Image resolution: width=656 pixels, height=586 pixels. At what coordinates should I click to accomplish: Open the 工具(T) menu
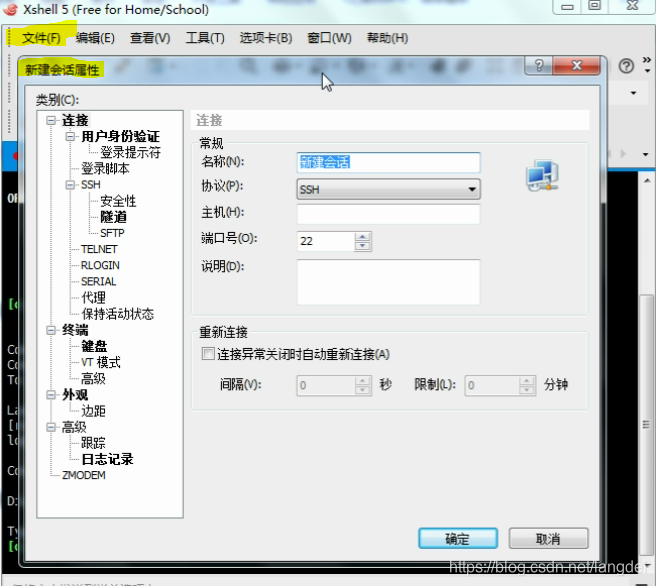205,38
